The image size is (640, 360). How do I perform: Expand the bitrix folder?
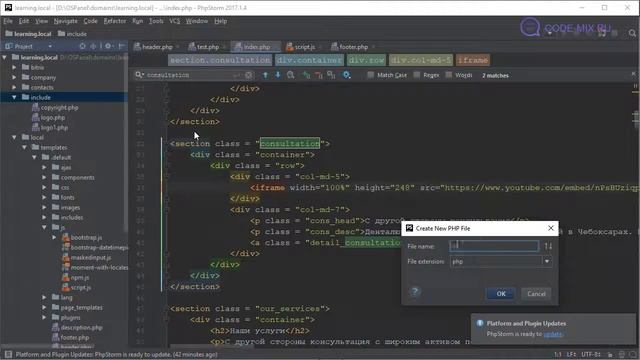(x=14, y=67)
